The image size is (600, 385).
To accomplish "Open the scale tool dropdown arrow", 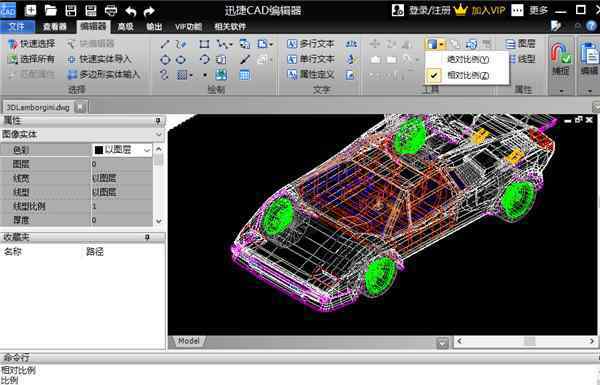I will point(442,45).
